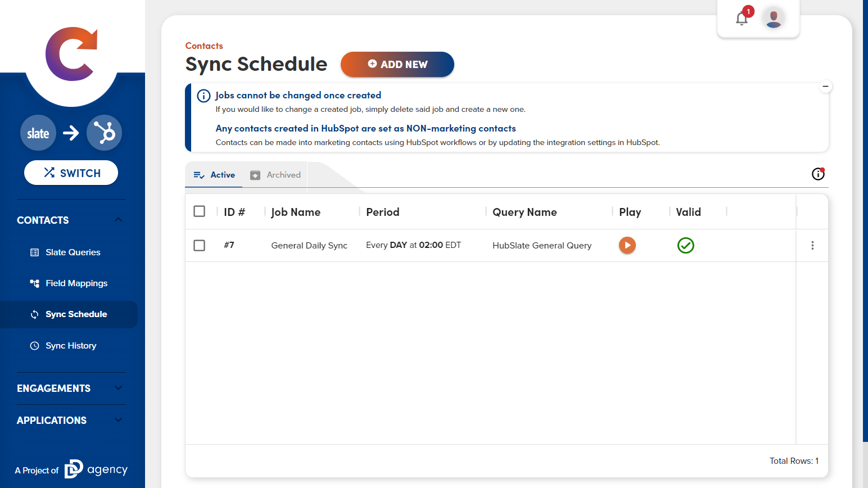Click the Slate logo circle
The height and width of the screenshot is (488, 868).
coord(38,133)
